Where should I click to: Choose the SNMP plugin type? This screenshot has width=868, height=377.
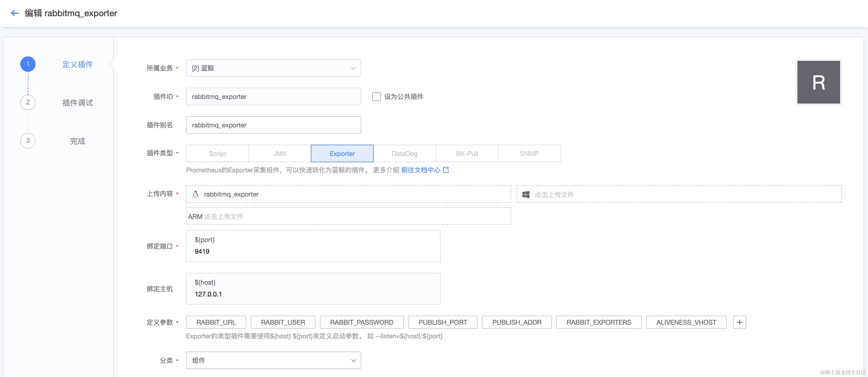529,153
